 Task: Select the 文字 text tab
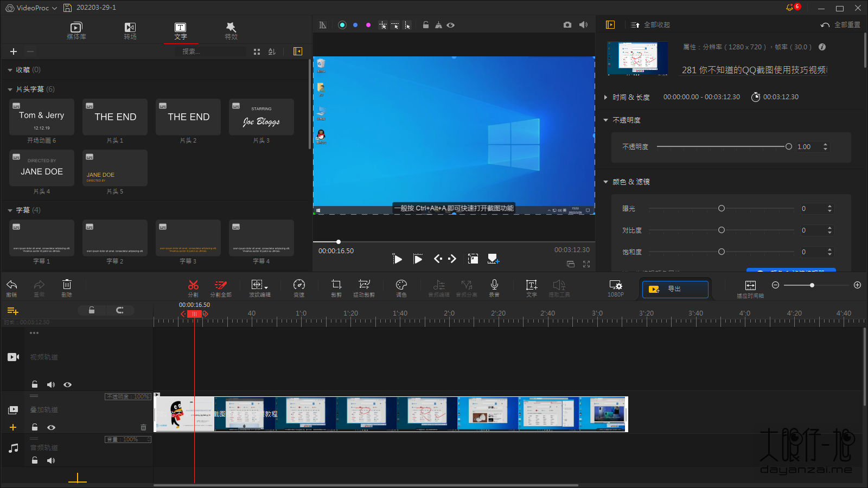tap(181, 30)
